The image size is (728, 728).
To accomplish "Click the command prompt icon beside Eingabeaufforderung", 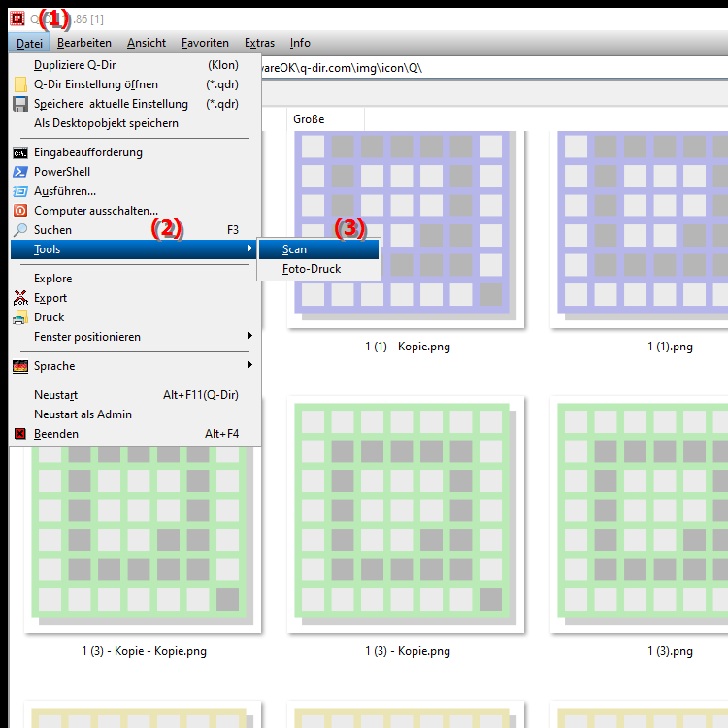I will [20, 152].
